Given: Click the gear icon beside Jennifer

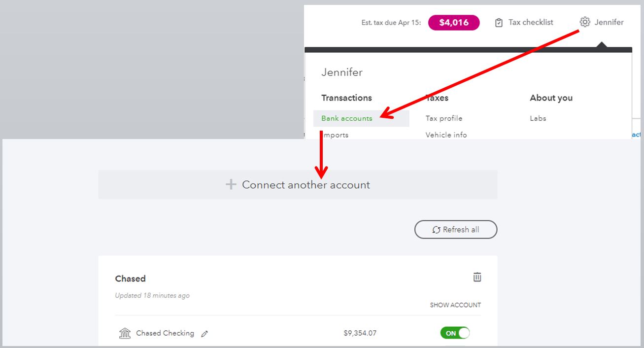Looking at the screenshot, I should click(x=585, y=22).
